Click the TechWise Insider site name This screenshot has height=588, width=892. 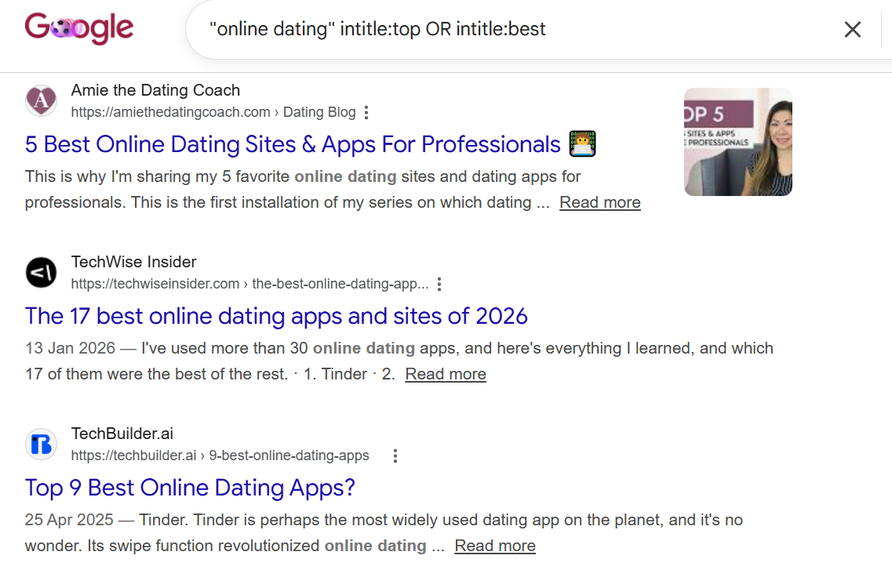point(133,262)
